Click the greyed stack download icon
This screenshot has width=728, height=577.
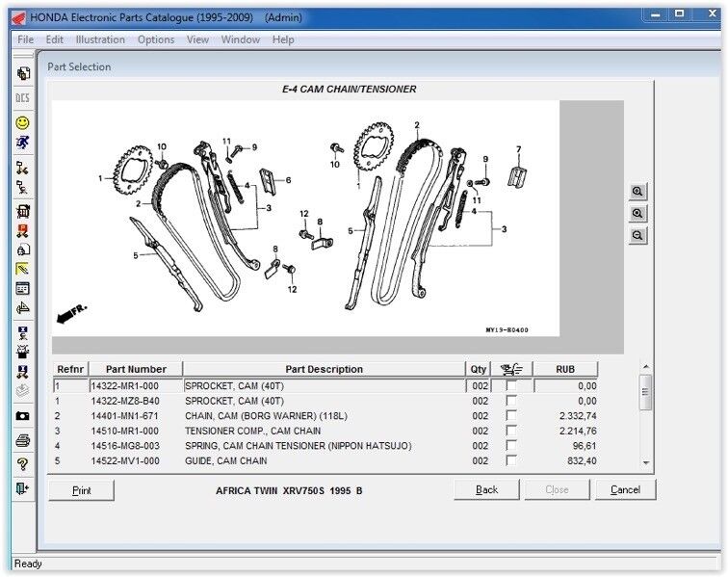click(23, 391)
